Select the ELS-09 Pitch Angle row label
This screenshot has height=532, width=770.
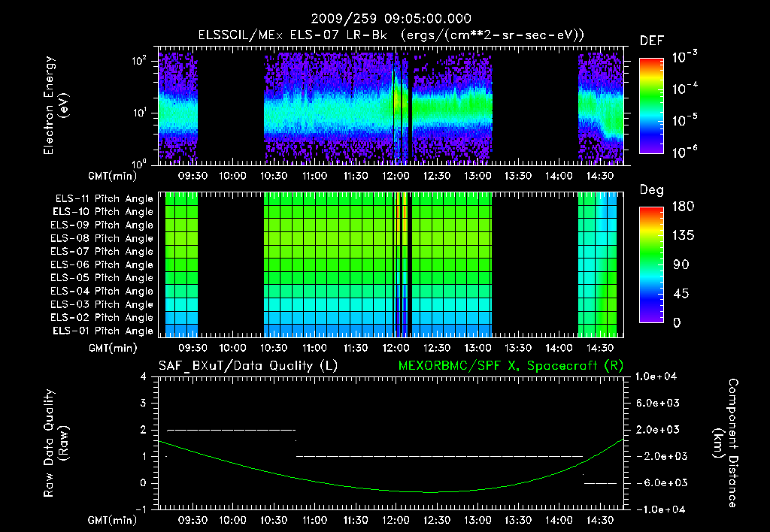pyautogui.click(x=102, y=225)
